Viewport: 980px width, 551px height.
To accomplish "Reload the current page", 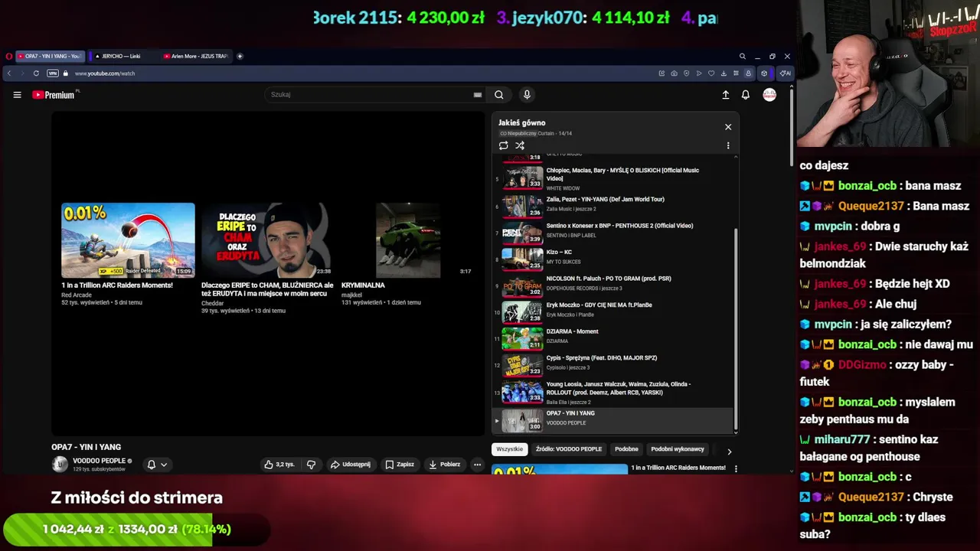I will [36, 73].
